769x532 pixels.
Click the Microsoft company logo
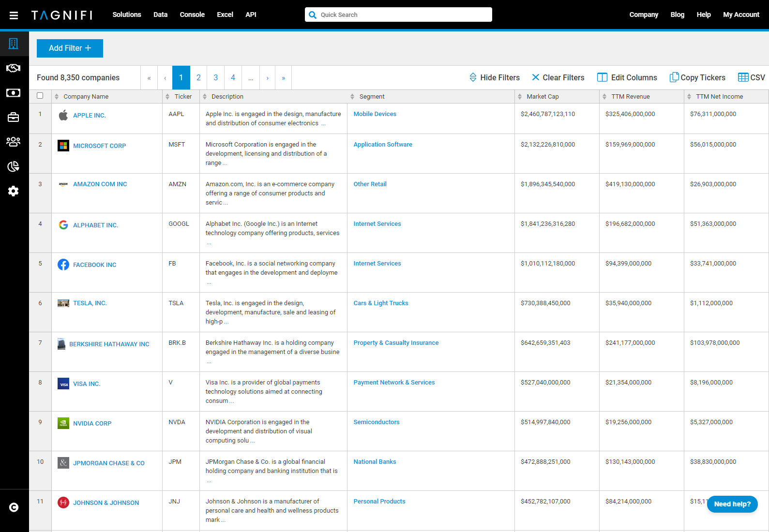(x=63, y=146)
